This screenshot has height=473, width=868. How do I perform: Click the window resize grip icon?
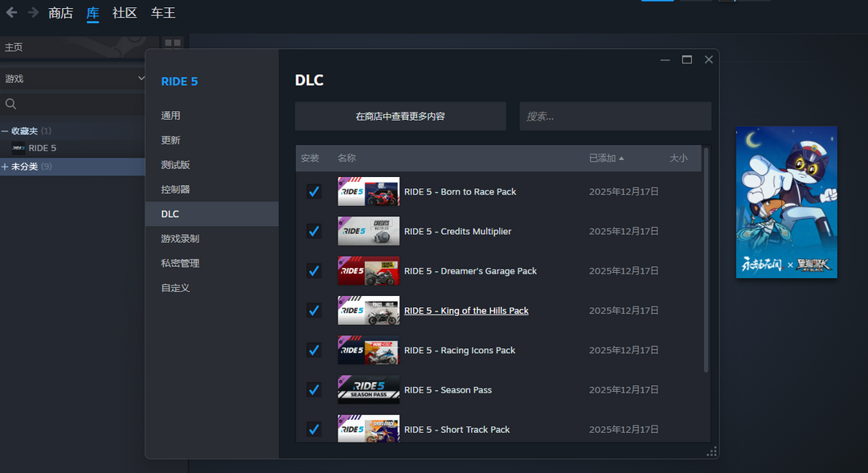710,450
